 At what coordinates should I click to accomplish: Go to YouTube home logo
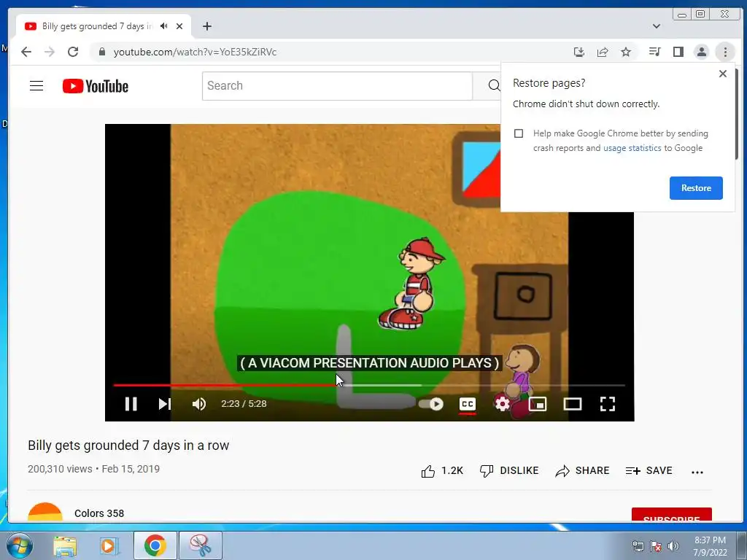96,86
